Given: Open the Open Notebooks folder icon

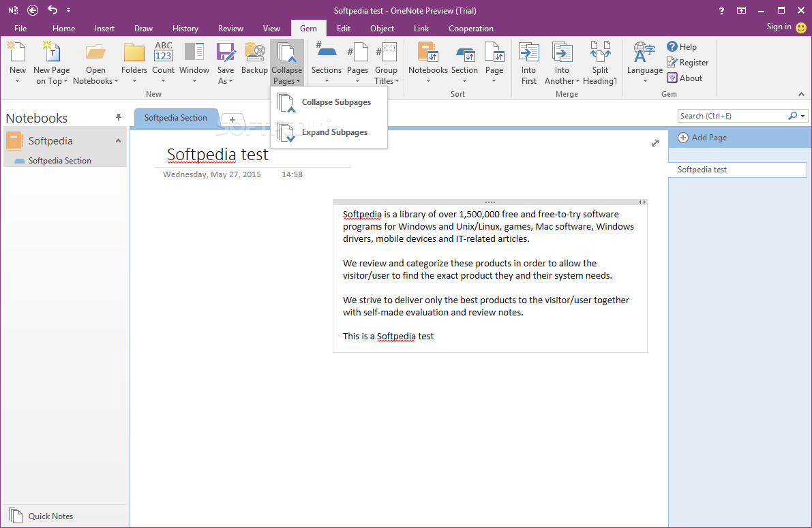Looking at the screenshot, I should (x=95, y=52).
